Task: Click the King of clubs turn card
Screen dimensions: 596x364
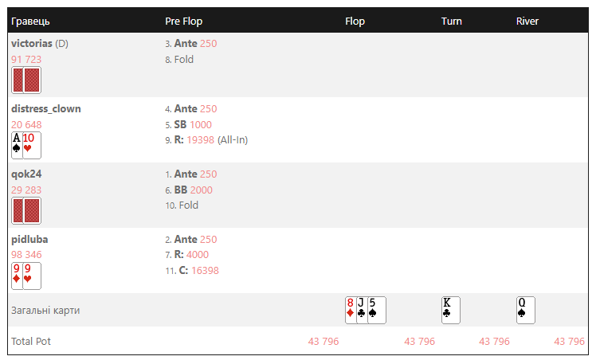Action: [451, 310]
